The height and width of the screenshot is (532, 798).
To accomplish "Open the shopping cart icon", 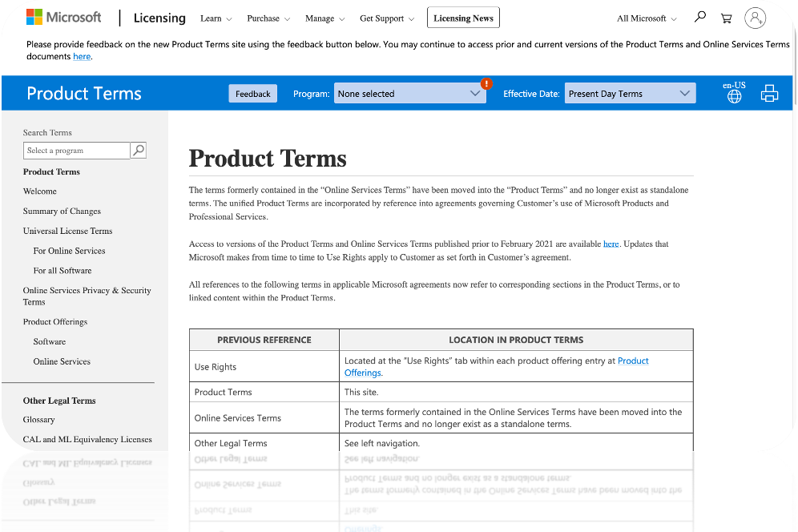I will [726, 18].
